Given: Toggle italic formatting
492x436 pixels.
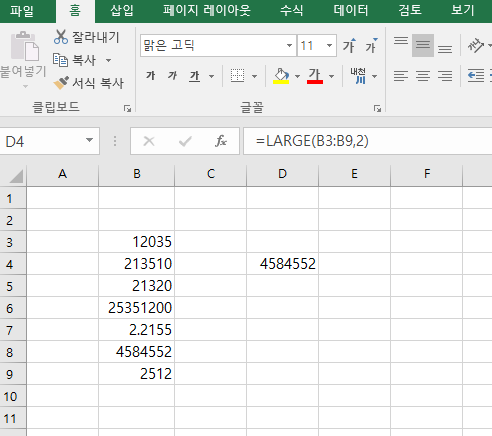Looking at the screenshot, I should point(172,76).
